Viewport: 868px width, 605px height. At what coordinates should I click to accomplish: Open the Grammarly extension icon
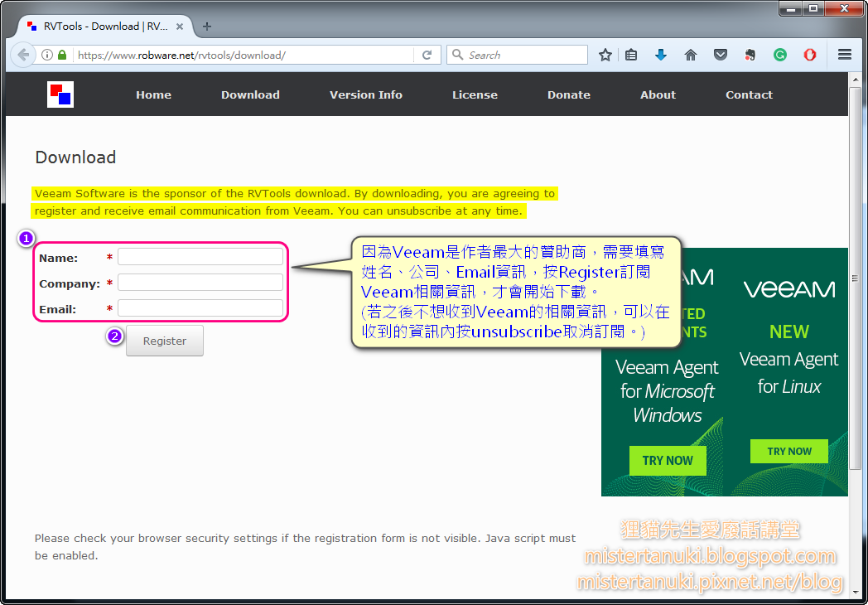coord(780,55)
